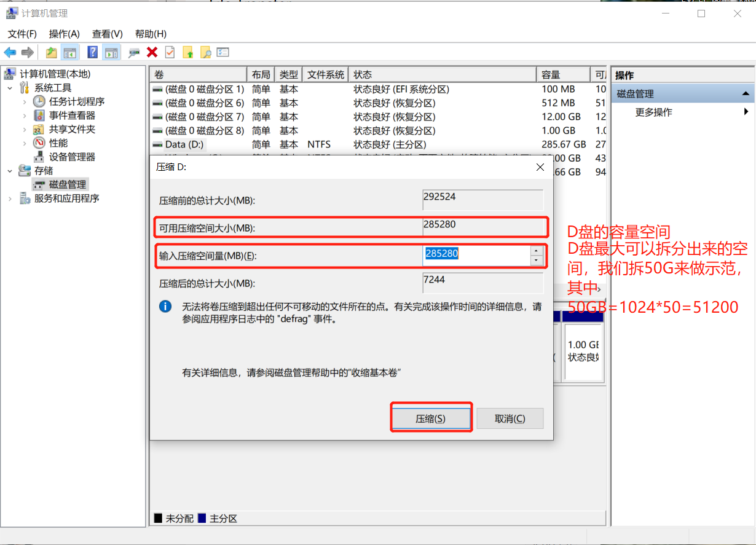The image size is (756, 545).
Task: Click the folder with magnifier search icon
Action: pos(206,53)
